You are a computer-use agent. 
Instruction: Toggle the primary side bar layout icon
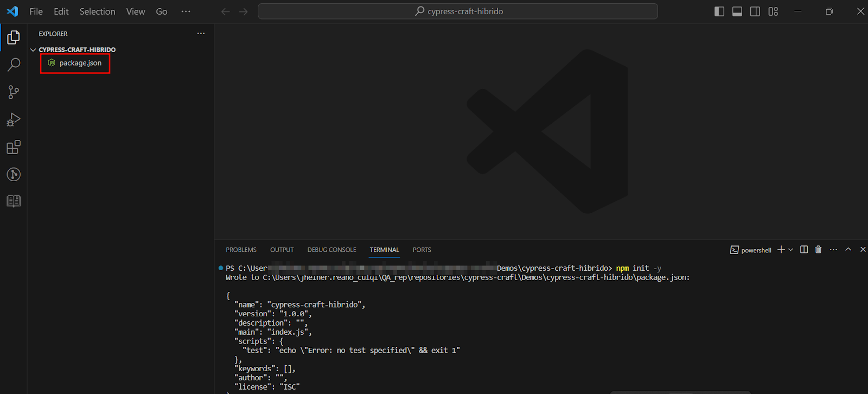[719, 11]
